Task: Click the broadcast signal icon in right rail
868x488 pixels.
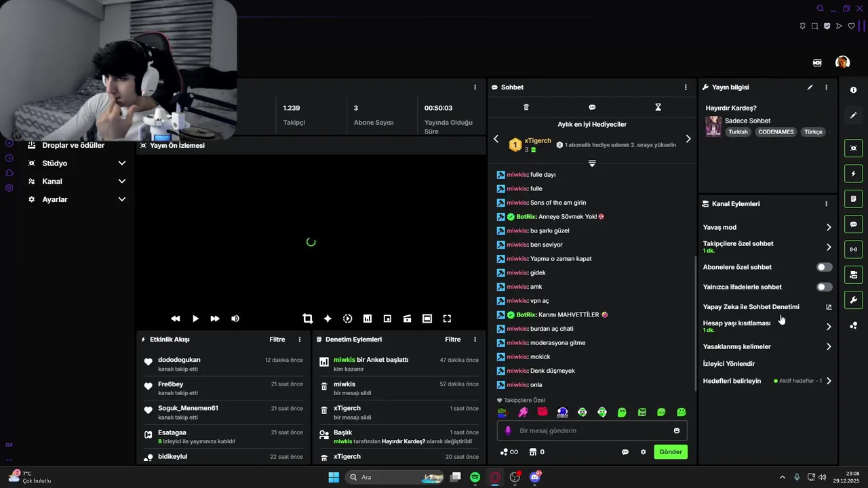Action: 853,249
